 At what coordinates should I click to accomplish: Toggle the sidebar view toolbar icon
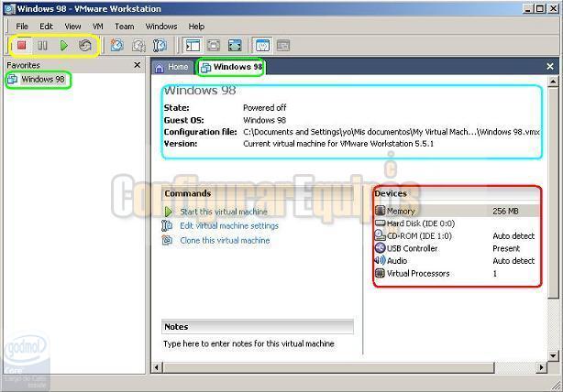[193, 46]
